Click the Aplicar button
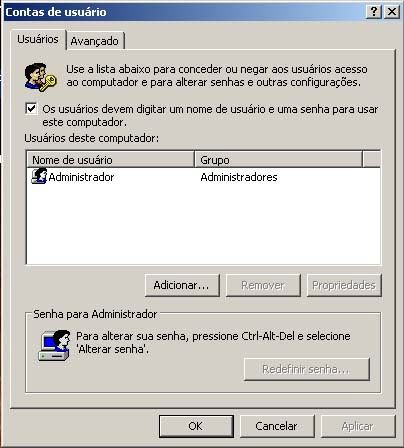 click(358, 426)
